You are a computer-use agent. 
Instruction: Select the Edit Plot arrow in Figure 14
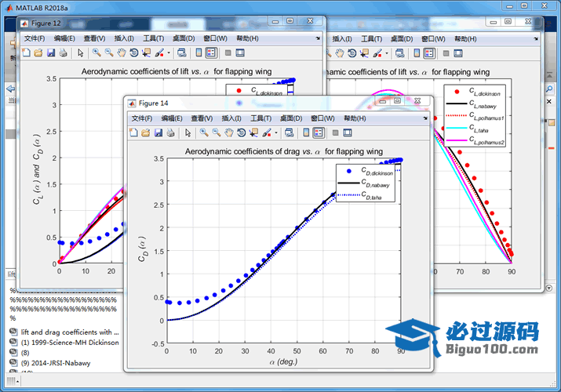[188, 133]
